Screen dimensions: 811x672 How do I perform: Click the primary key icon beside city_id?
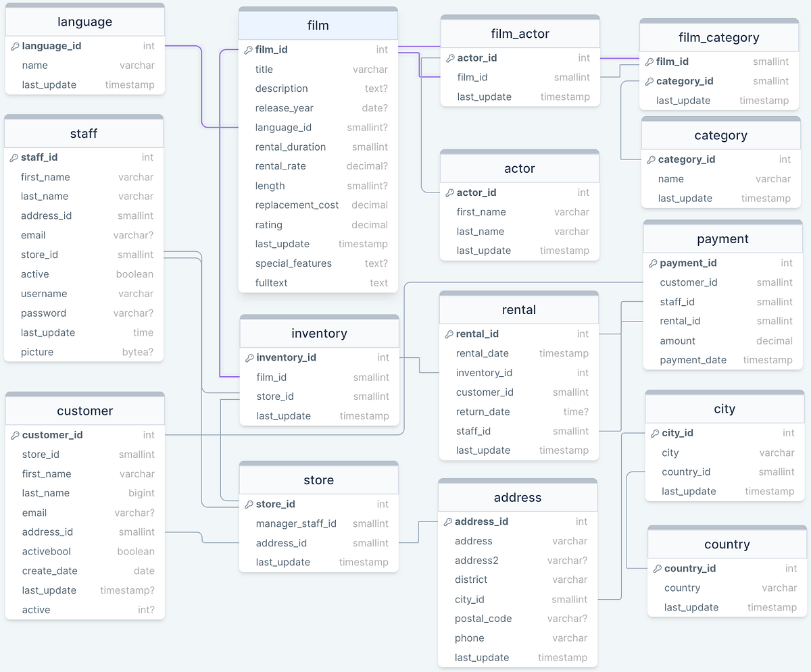(x=654, y=433)
